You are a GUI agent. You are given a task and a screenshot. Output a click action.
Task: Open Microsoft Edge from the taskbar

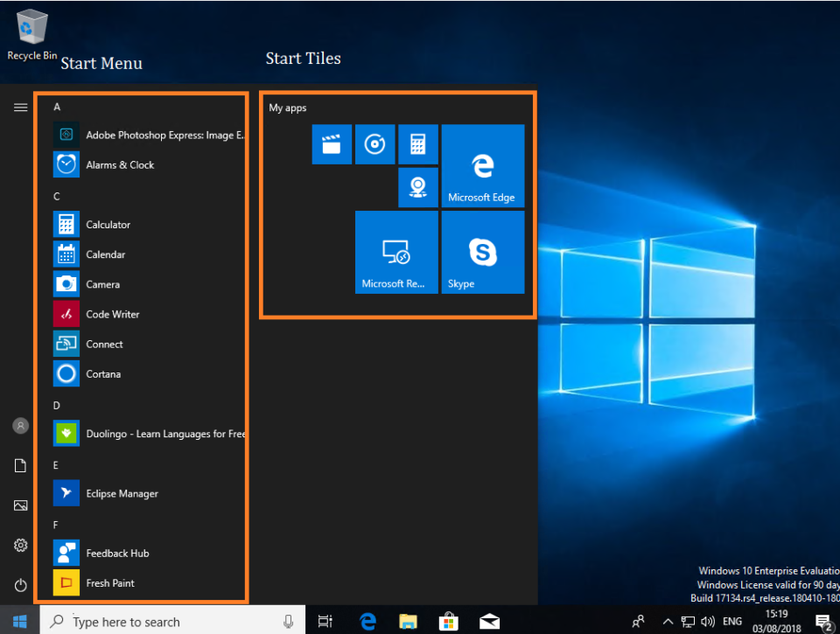[x=367, y=621]
